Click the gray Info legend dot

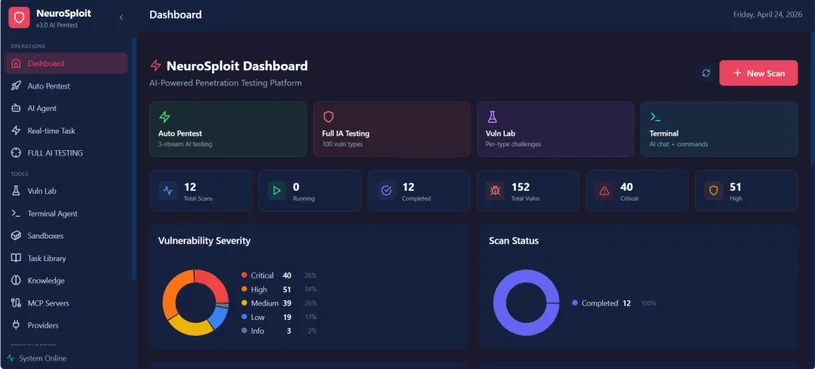(244, 331)
